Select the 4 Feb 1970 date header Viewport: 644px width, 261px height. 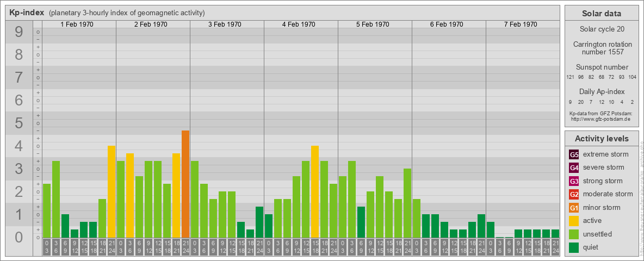tap(299, 24)
